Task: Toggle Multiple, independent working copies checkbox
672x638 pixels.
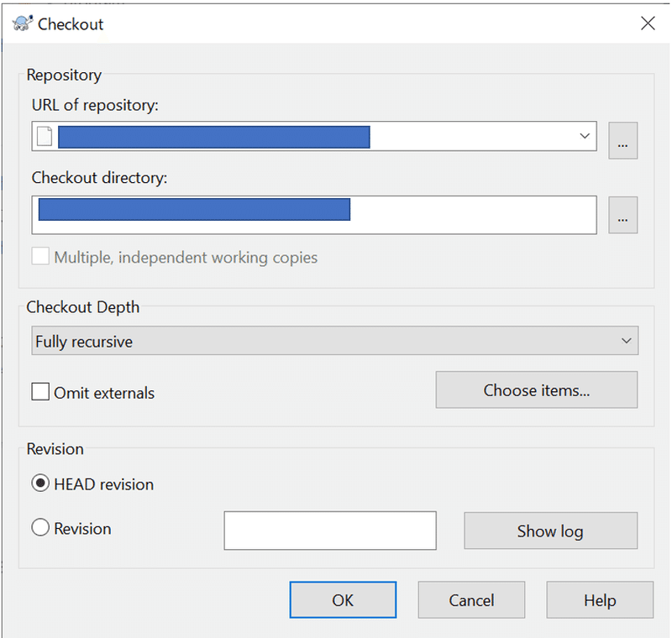Action: [x=40, y=257]
